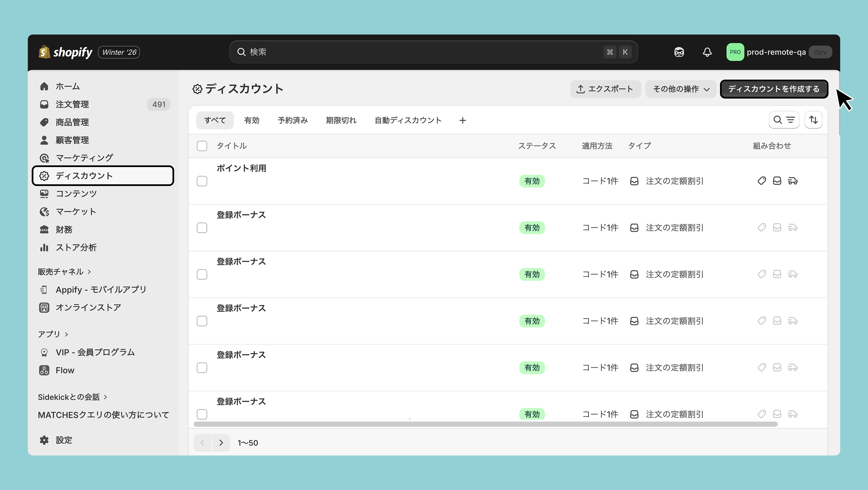Open the その他の操作 dropdown
The width and height of the screenshot is (868, 490).
point(681,89)
